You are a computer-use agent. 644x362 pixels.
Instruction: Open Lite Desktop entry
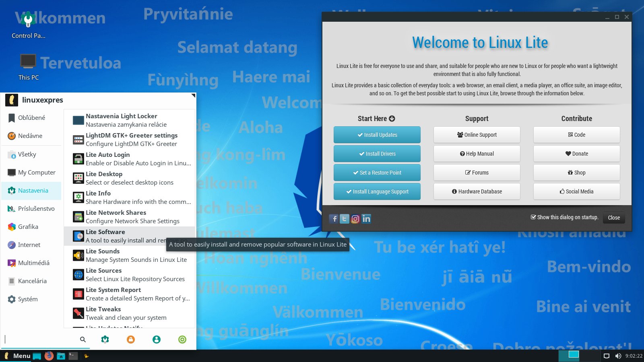(x=130, y=178)
